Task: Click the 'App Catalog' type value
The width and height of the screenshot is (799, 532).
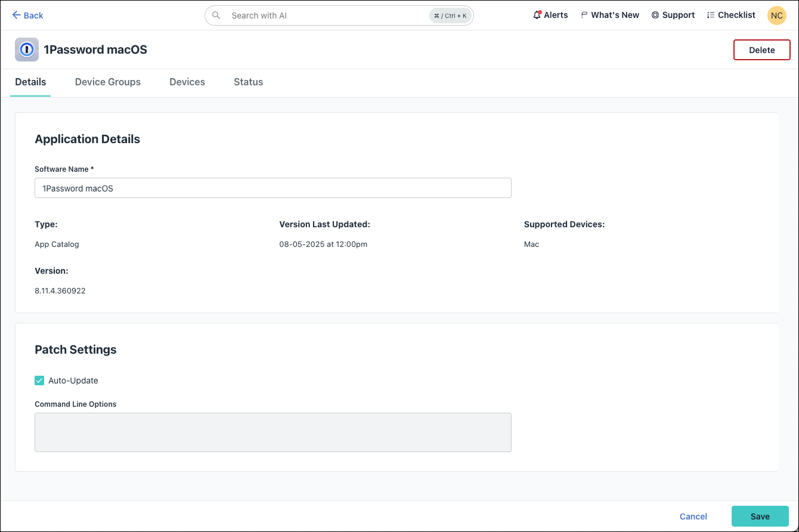Action: coord(57,245)
